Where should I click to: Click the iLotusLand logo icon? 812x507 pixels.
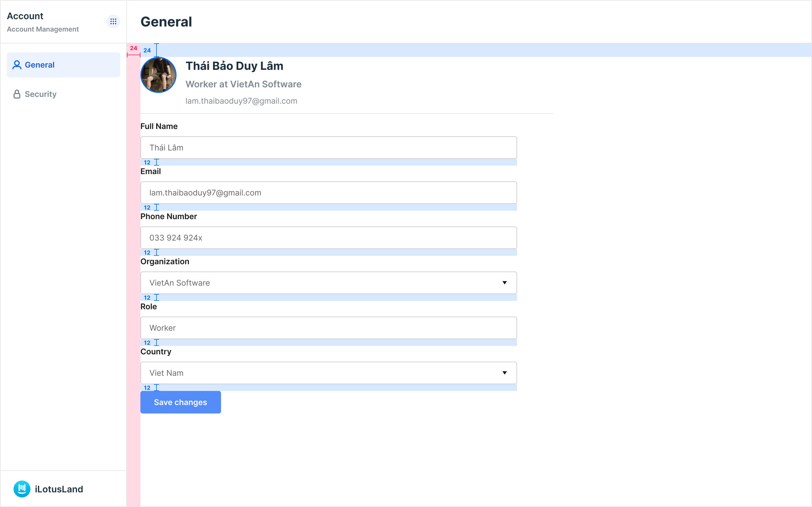coord(22,489)
